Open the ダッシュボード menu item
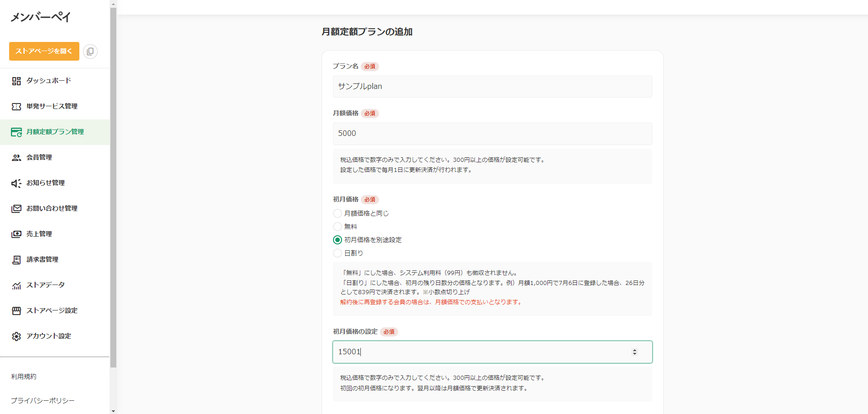Screen dimensions: 868x414 click(55, 81)
